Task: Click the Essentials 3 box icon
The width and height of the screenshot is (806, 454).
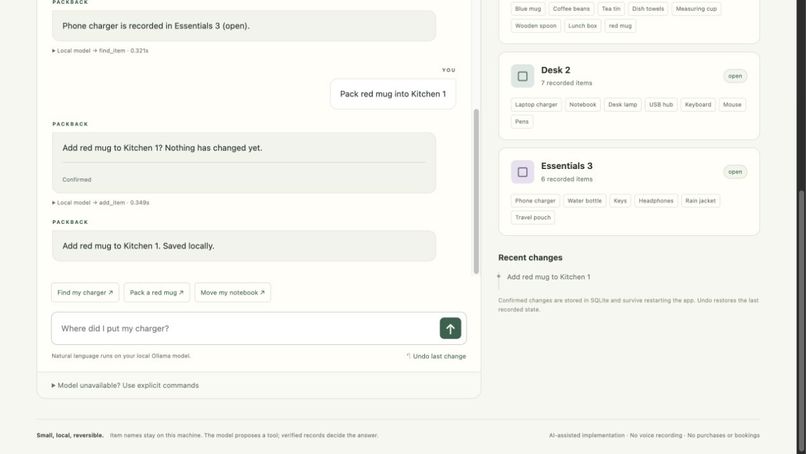Action: (x=522, y=172)
